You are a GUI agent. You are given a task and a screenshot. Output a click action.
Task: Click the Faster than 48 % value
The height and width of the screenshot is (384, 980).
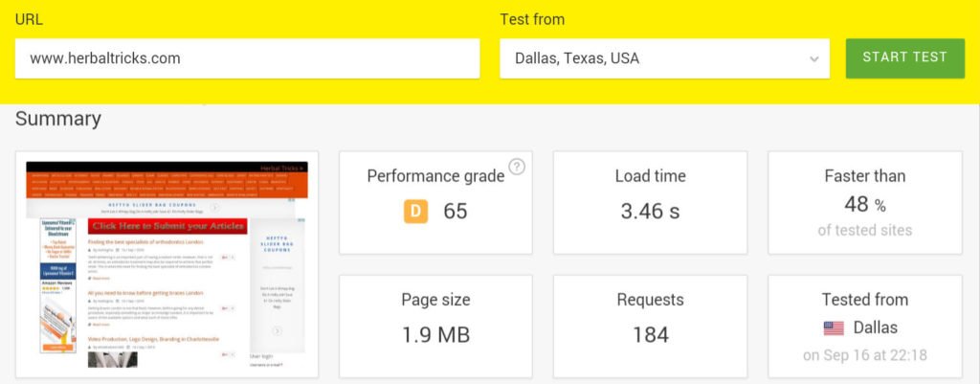coord(864,204)
